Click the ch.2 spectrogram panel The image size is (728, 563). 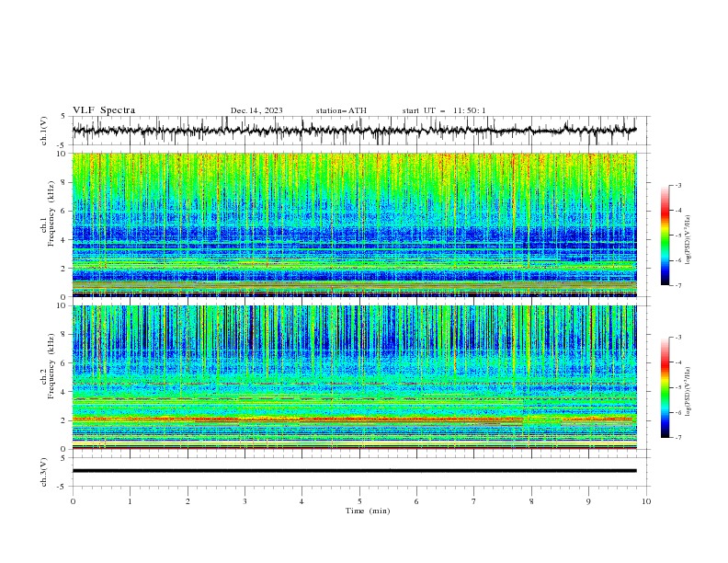point(354,377)
